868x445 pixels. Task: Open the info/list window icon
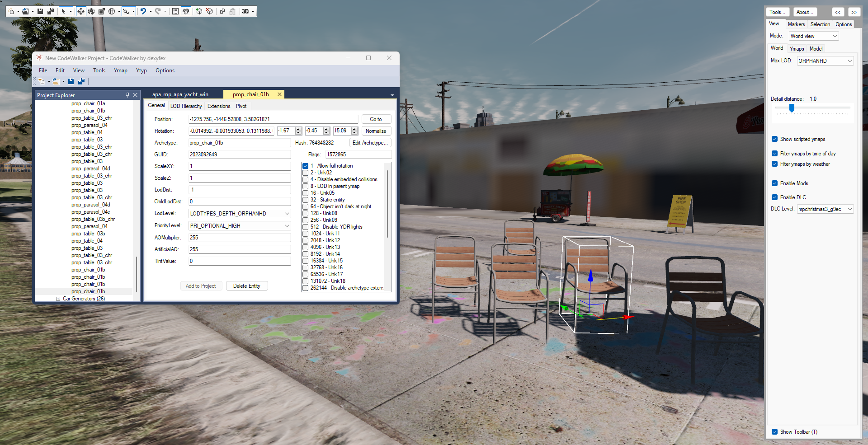[x=175, y=11]
